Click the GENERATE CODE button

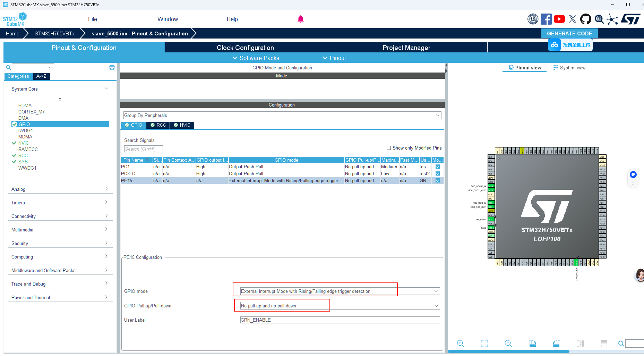(569, 33)
